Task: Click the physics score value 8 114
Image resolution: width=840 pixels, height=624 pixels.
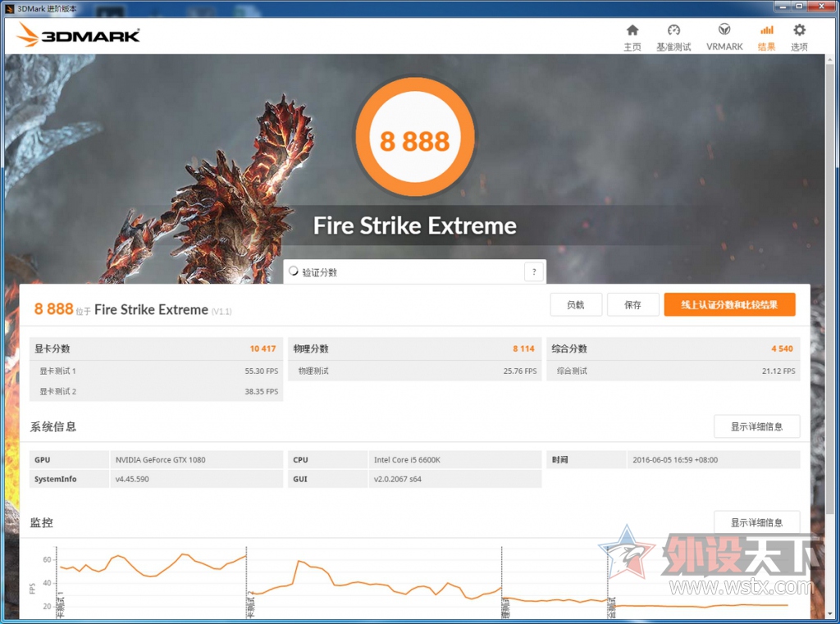Action: tap(523, 348)
